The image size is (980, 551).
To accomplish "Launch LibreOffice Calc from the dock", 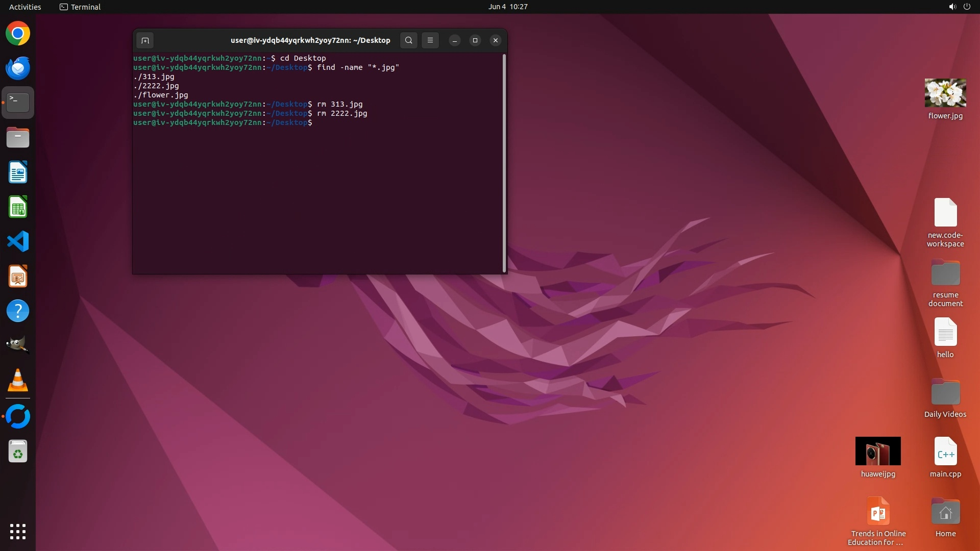I will point(18,207).
